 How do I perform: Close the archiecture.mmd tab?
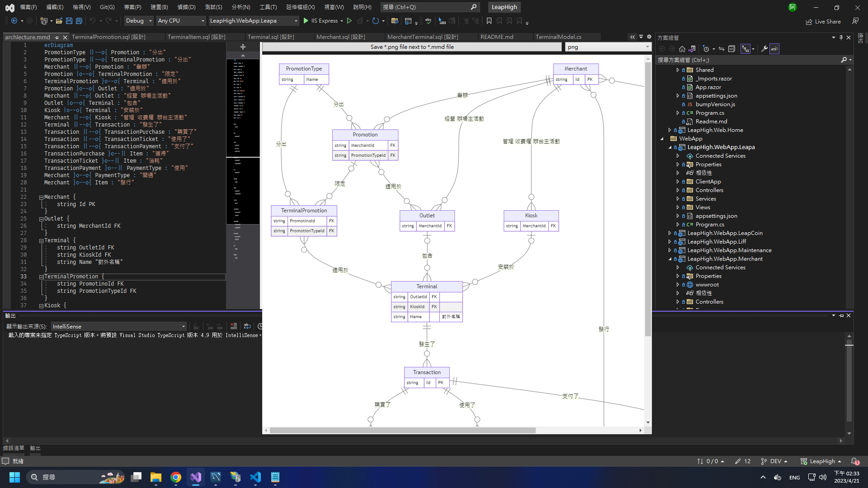point(65,38)
